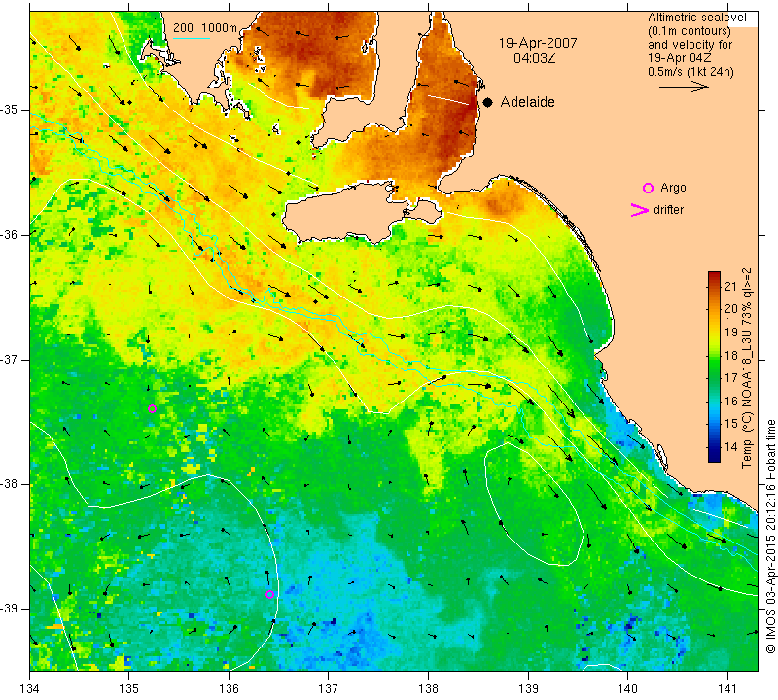Click the velocity scale reference arrow
This screenshot has width=778, height=700.
[x=684, y=87]
